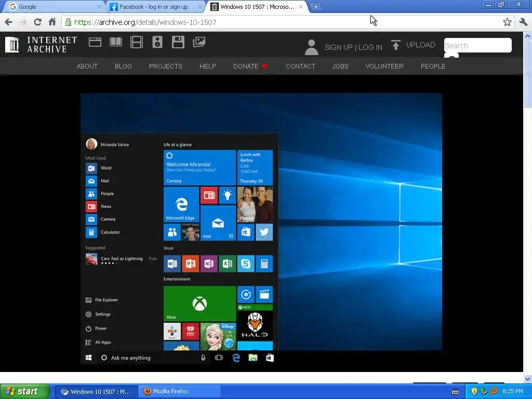Click the browser forward arrow

tap(23, 22)
